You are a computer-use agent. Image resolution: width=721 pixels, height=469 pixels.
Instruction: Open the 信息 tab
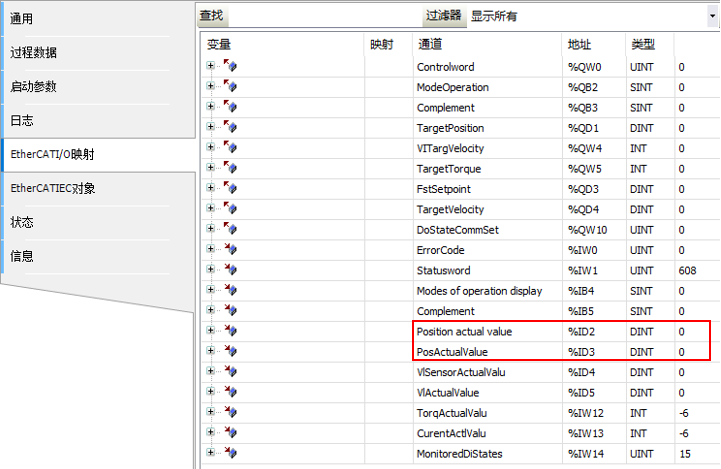tap(99, 257)
